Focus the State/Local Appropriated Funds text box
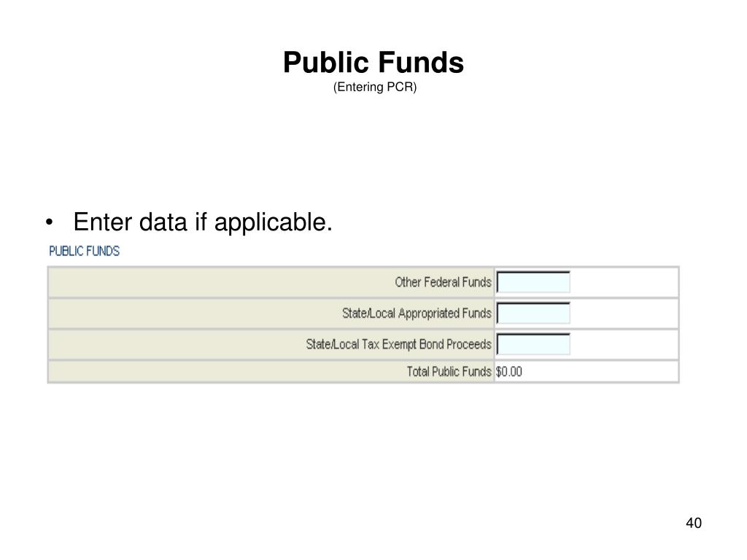 pos(533,314)
